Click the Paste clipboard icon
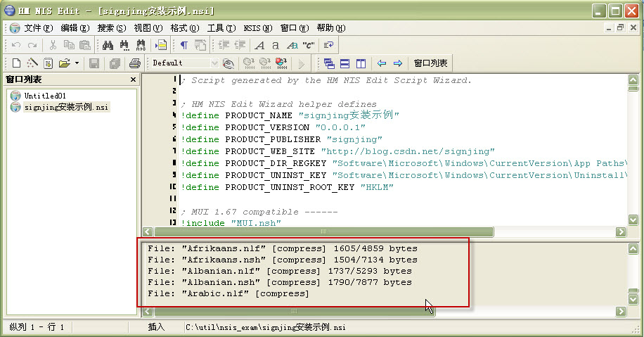Viewport: 644px width, 337px height. [x=84, y=45]
